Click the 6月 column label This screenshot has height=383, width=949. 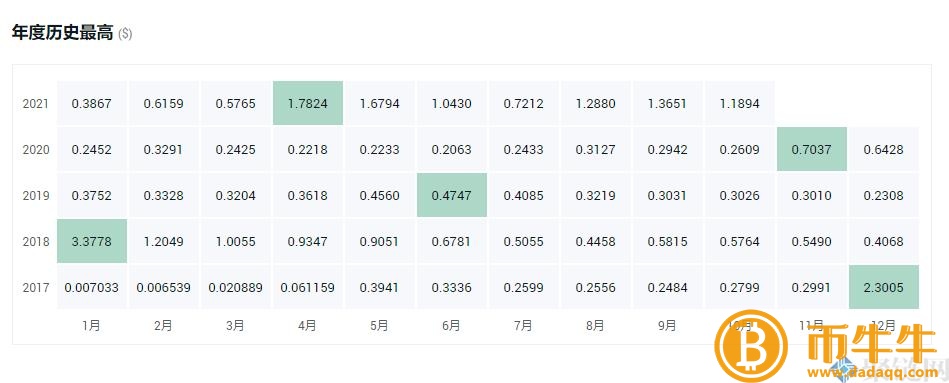coord(452,326)
